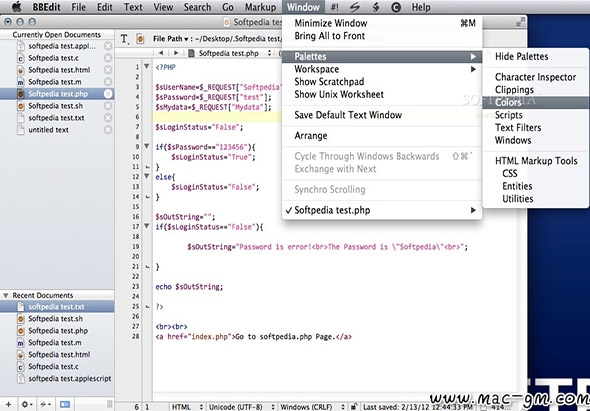The width and height of the screenshot is (590, 411).
Task: Open the Windows (CRLF) line endings popup
Action: click(312, 407)
